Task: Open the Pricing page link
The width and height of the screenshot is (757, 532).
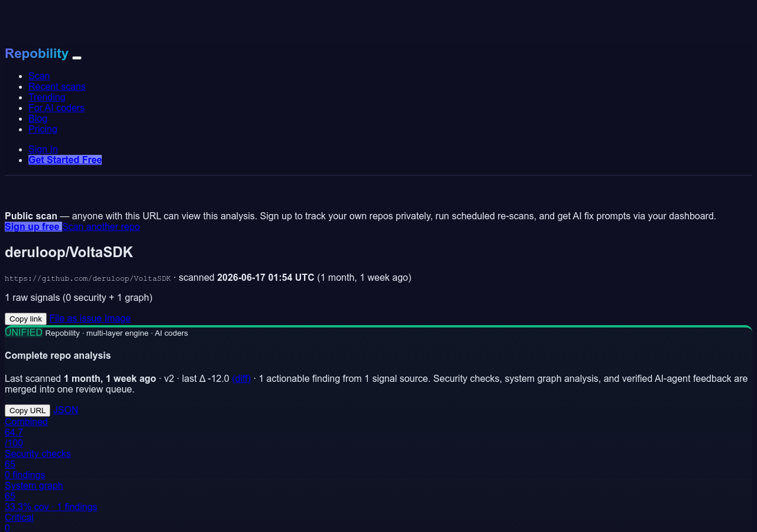Action: (43, 129)
